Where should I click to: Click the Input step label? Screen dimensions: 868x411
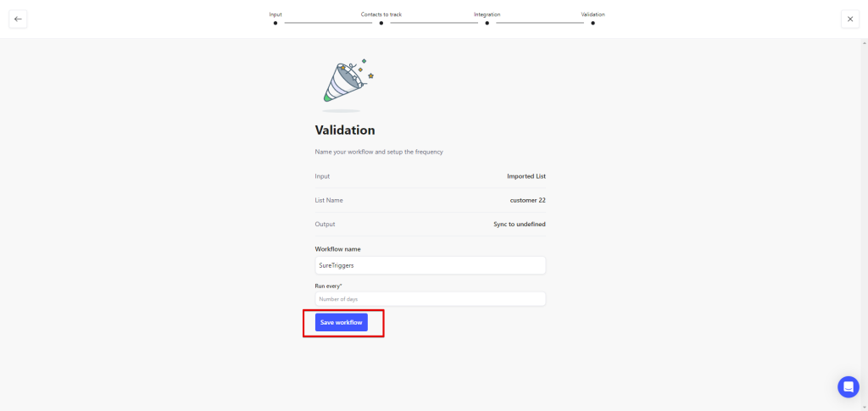(x=275, y=14)
